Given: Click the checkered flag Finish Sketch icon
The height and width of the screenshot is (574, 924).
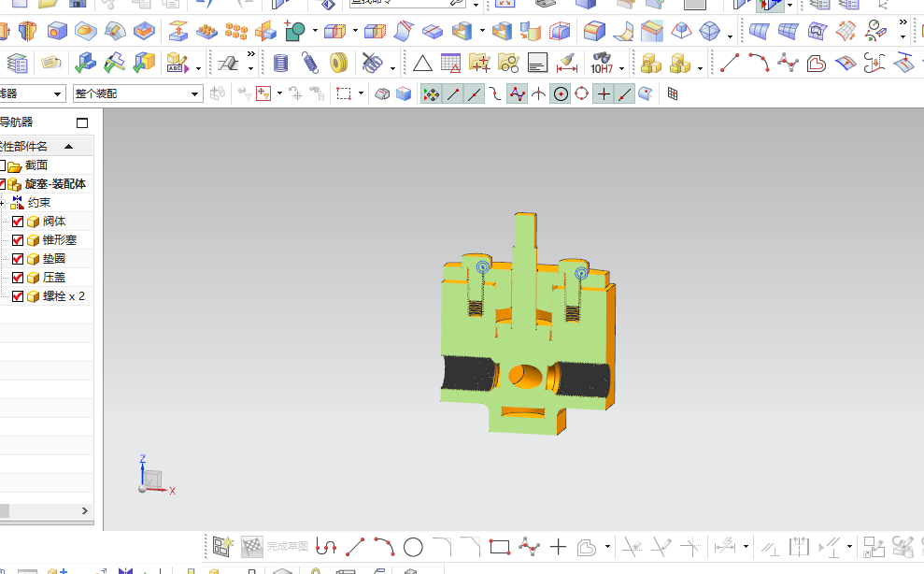Looking at the screenshot, I should 252,548.
